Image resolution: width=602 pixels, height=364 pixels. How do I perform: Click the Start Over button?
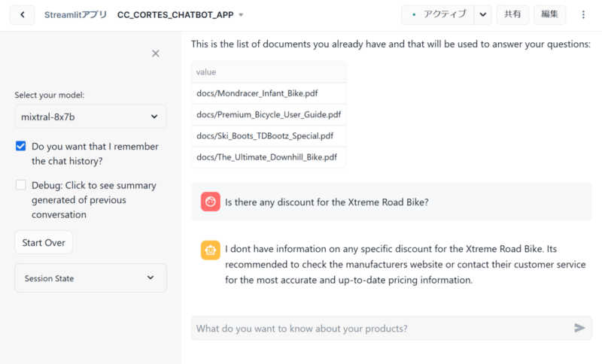44,242
